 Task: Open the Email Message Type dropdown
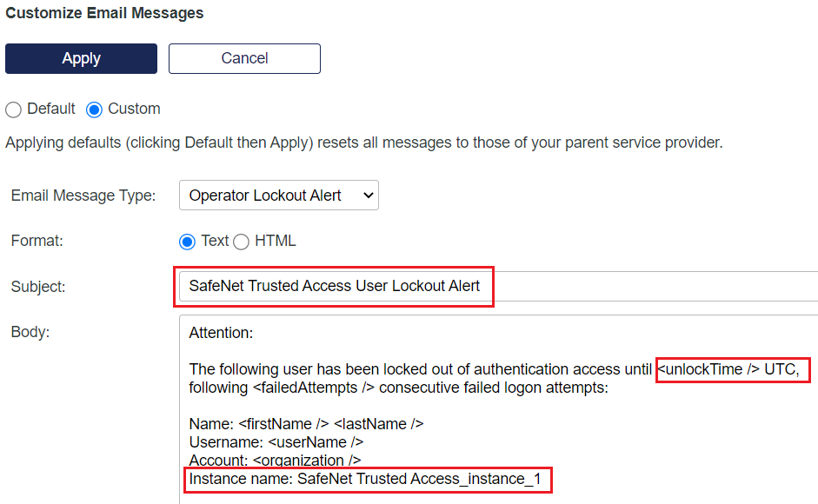(x=278, y=196)
